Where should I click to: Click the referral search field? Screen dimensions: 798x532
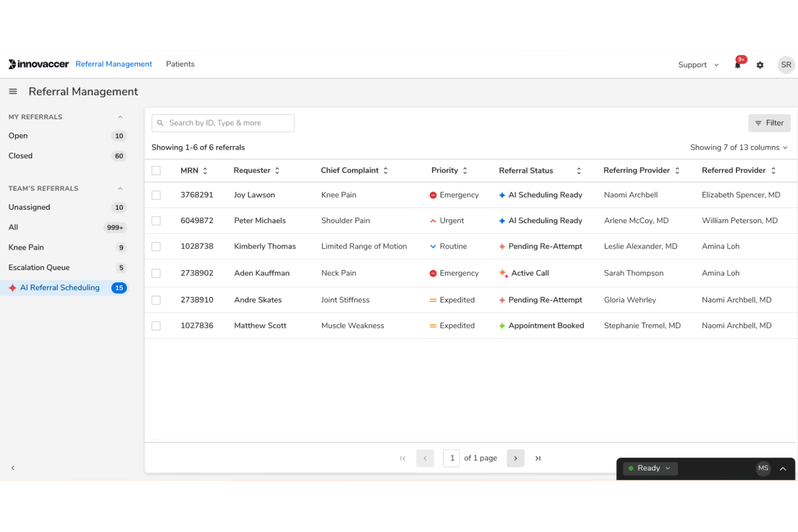223,123
